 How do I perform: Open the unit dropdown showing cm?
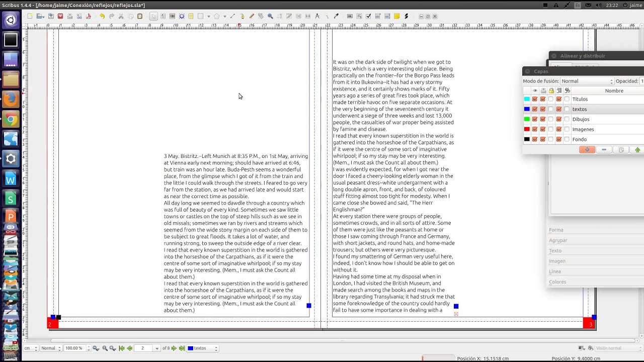30,348
